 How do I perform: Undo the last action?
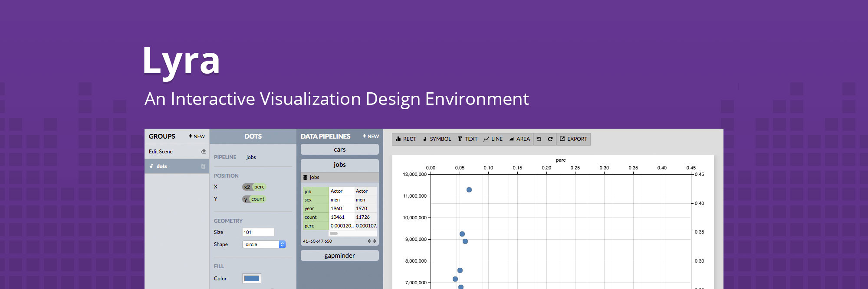[539, 139]
